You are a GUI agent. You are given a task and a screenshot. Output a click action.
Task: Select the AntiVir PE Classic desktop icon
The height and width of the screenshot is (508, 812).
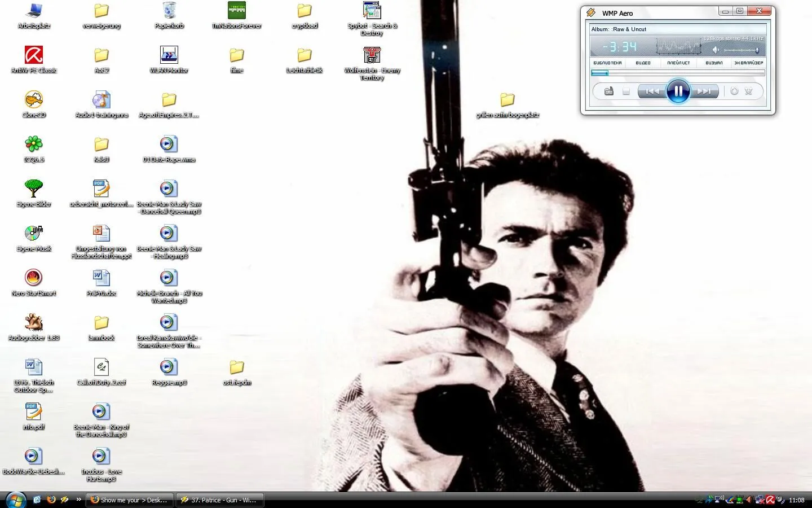[34, 56]
